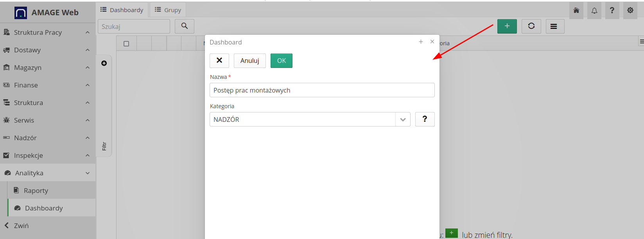Open notifications bell icon
The width and height of the screenshot is (644, 239).
click(594, 11)
